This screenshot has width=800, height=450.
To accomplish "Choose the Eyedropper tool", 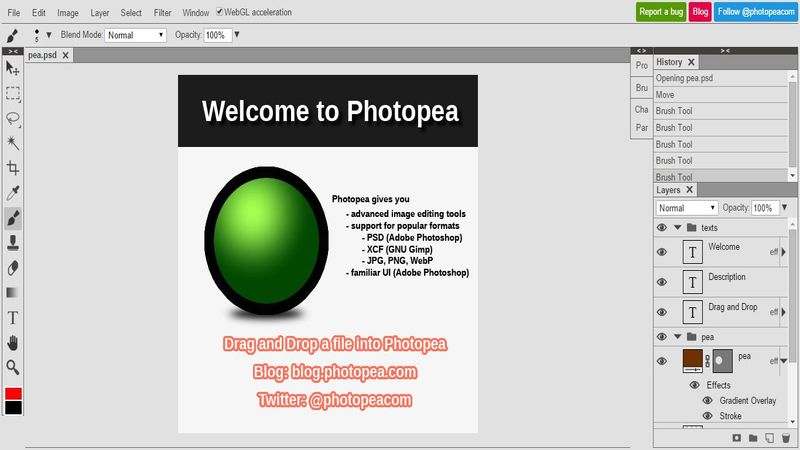I will pos(13,193).
